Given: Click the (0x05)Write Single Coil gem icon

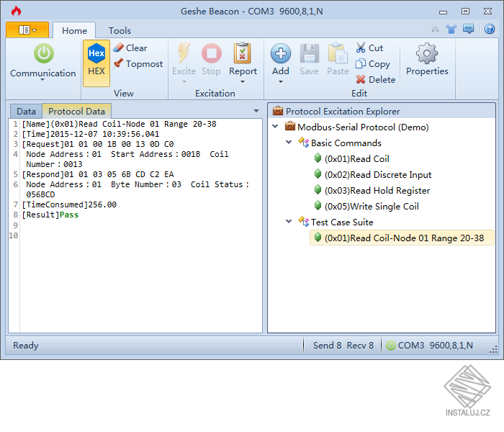Looking at the screenshot, I should pos(318,205).
